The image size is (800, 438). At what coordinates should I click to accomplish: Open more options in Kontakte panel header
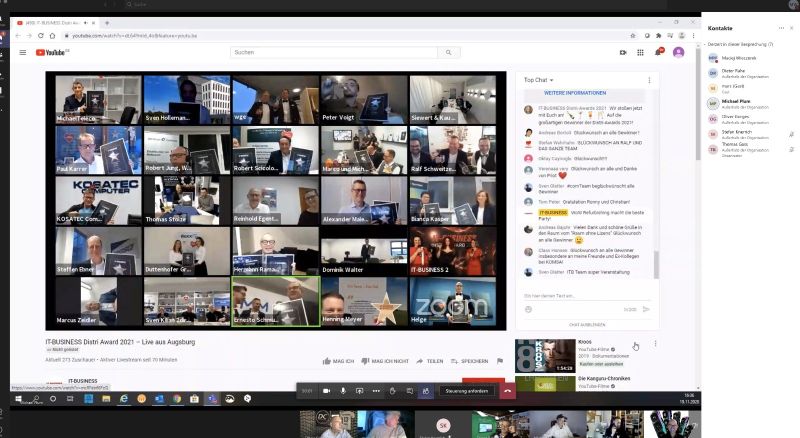point(781,28)
